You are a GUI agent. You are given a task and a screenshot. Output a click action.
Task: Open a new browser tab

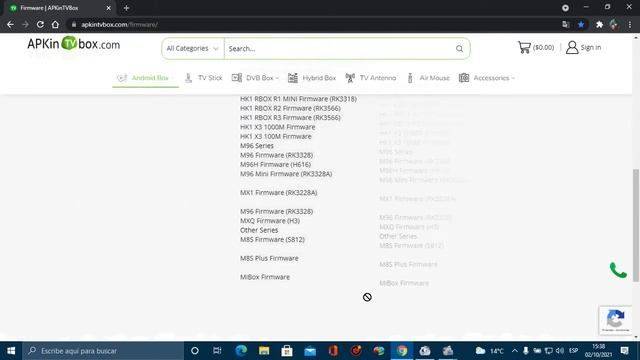(x=126, y=8)
